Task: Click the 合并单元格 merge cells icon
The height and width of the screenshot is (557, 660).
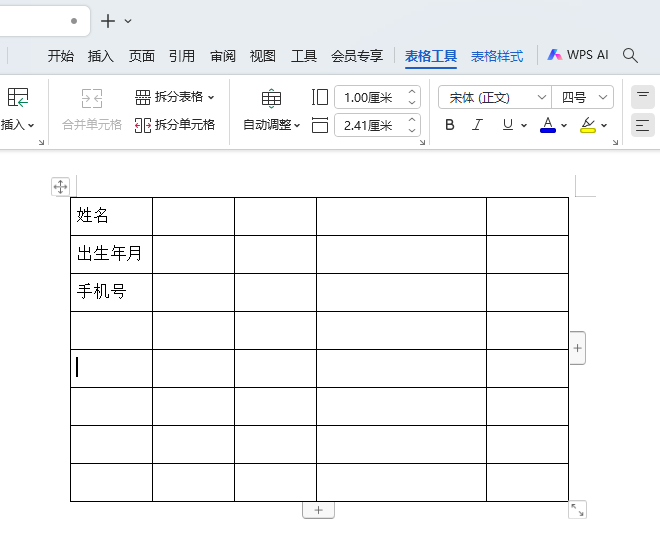Action: coord(92,99)
